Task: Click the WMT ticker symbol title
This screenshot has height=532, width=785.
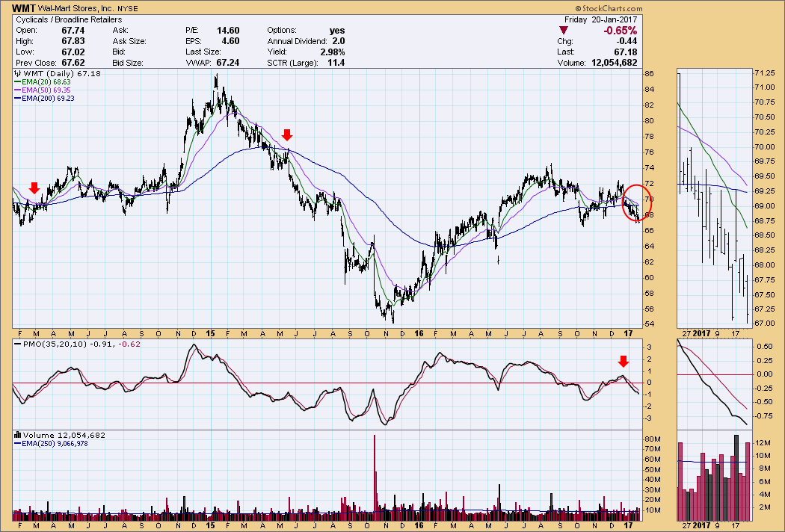Action: pyautogui.click(x=23, y=8)
